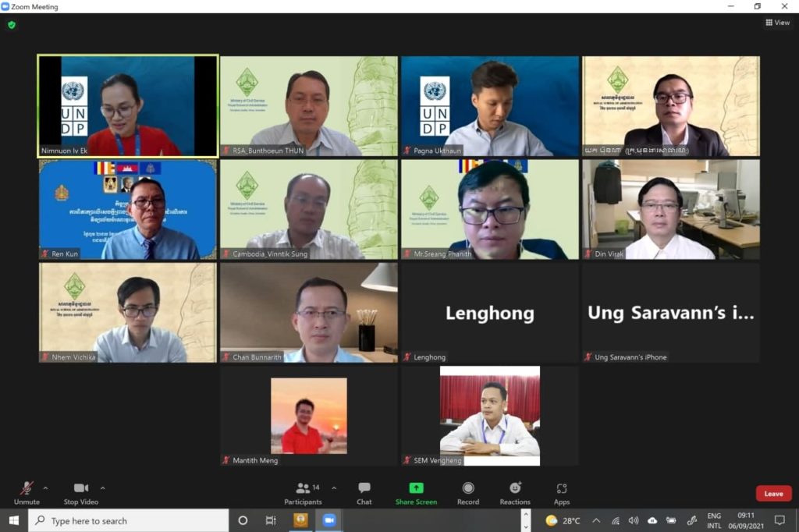Start recording with Record button
799x532 pixels.
pyautogui.click(x=468, y=493)
